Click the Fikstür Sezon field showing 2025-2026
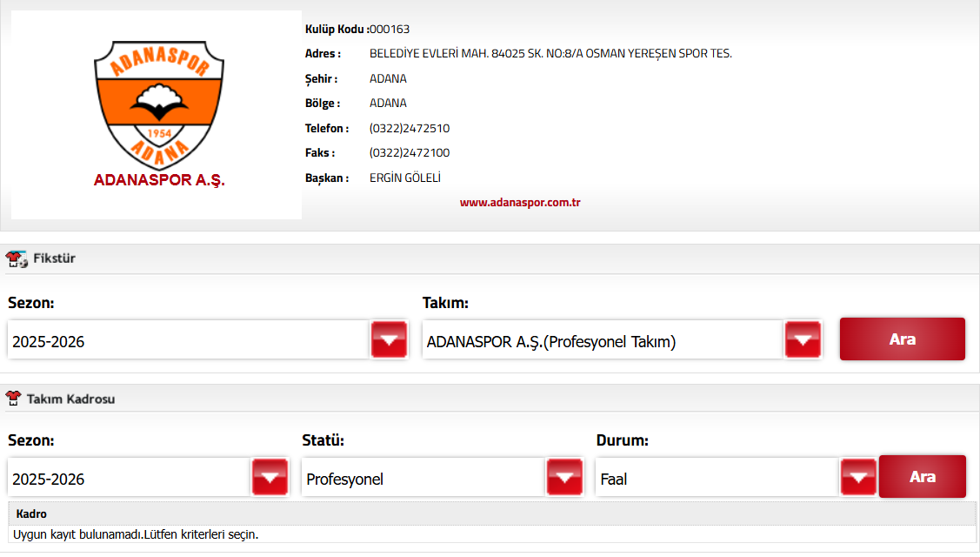 [x=188, y=341]
